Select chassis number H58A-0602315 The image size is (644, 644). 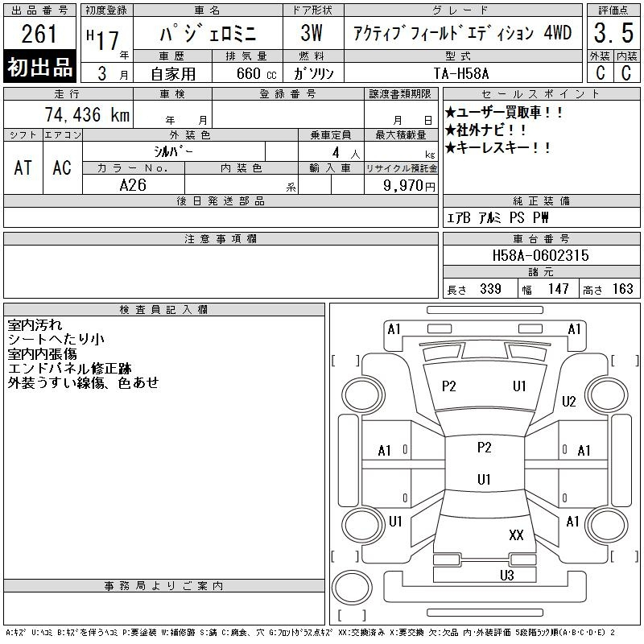pos(540,255)
